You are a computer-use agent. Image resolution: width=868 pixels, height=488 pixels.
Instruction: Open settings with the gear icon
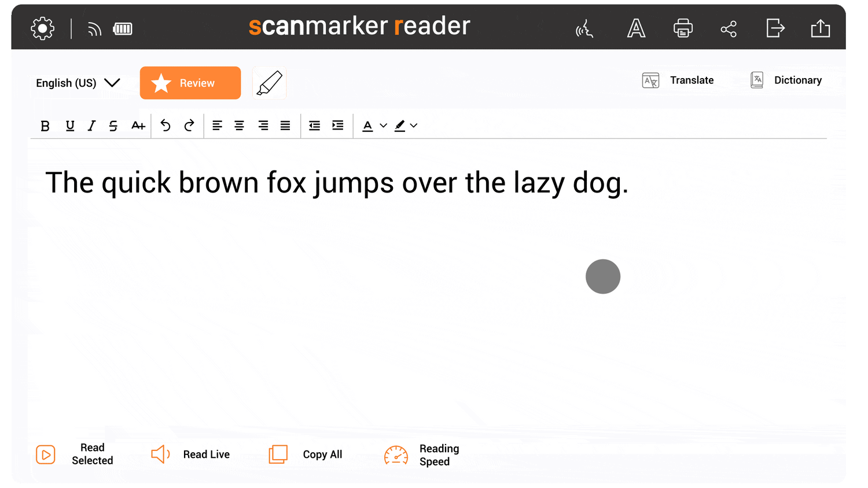[42, 28]
